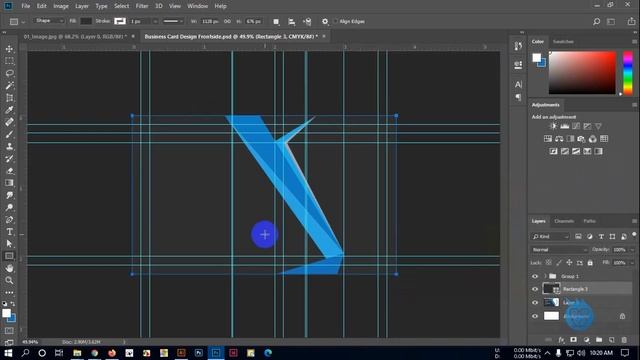The width and height of the screenshot is (640, 360).
Task: Open the Shape tool mode dropdown
Action: click(49, 21)
